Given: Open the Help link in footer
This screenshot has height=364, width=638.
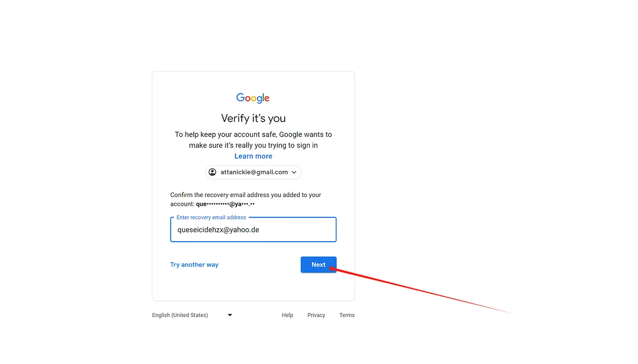Looking at the screenshot, I should click(x=287, y=315).
